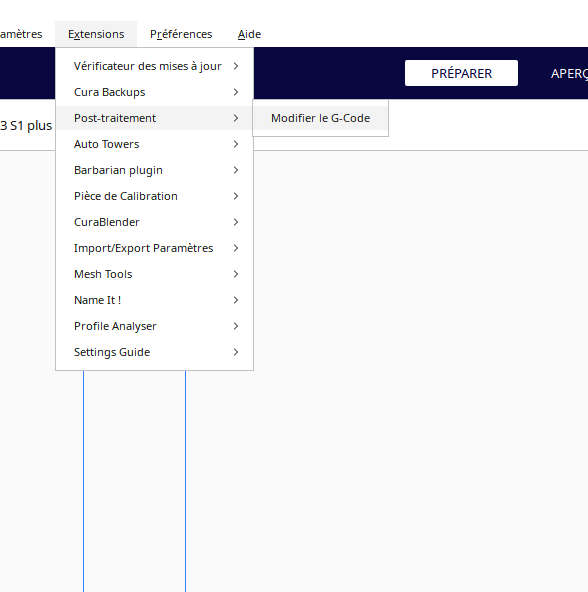Expand arrow next to Cura Backups
This screenshot has height=592, width=588.
point(236,92)
